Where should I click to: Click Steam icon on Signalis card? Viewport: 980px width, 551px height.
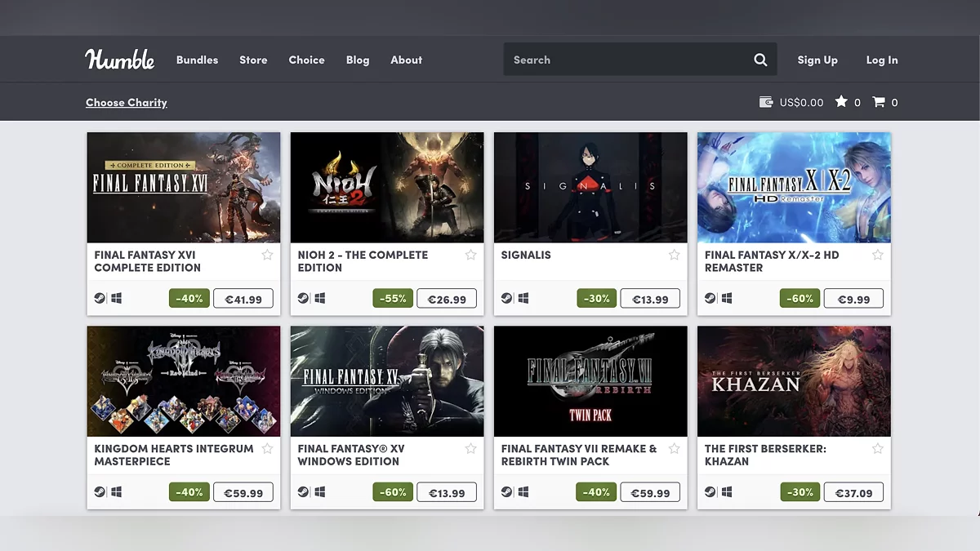(506, 299)
